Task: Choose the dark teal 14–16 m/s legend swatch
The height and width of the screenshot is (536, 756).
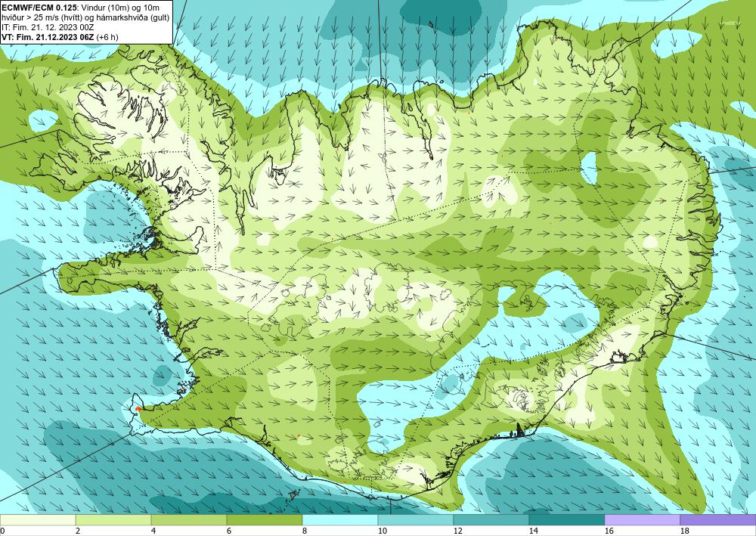Action: click(x=567, y=520)
